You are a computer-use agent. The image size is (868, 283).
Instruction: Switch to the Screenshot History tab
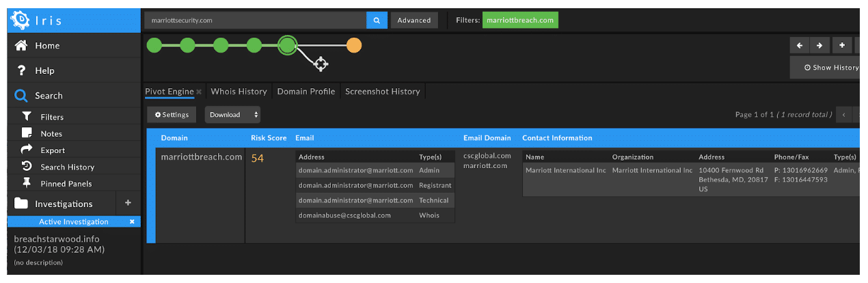click(382, 92)
